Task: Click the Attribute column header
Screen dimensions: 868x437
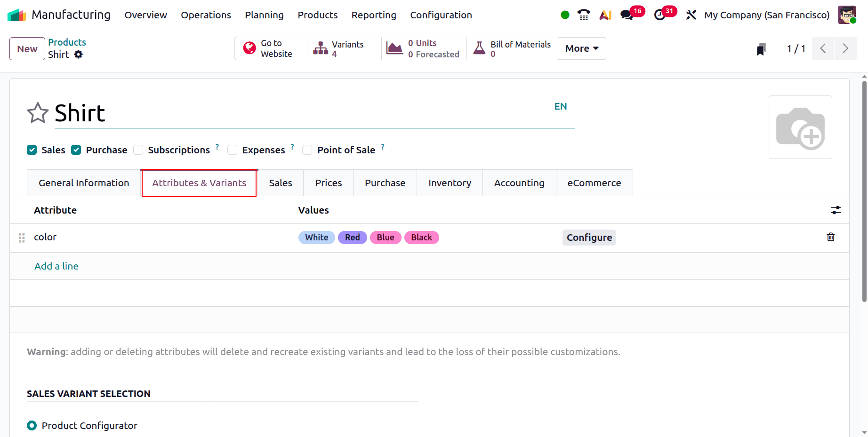Action: [55, 210]
